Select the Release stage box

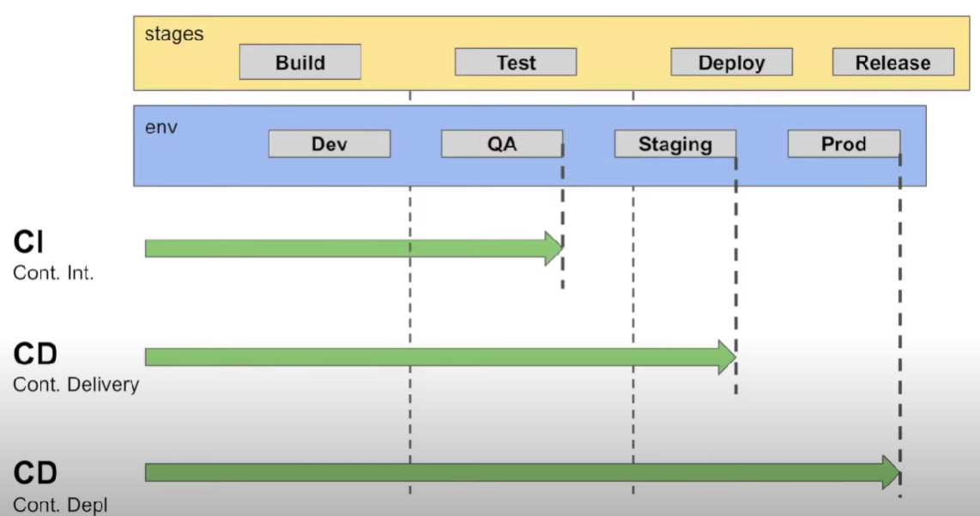[x=892, y=63]
